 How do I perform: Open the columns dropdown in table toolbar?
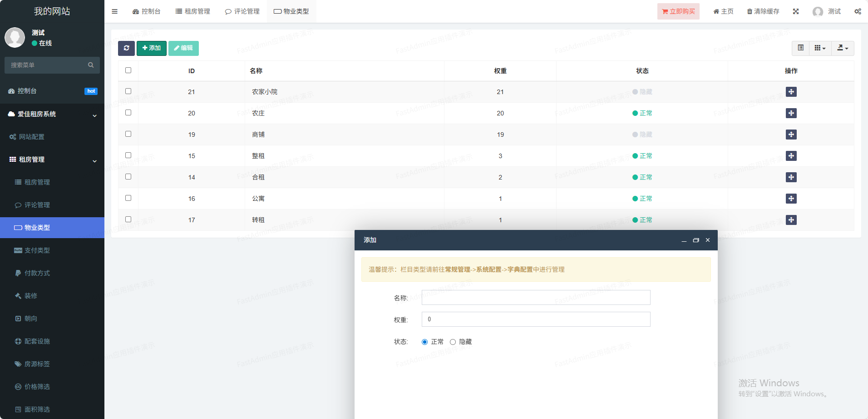pos(820,48)
